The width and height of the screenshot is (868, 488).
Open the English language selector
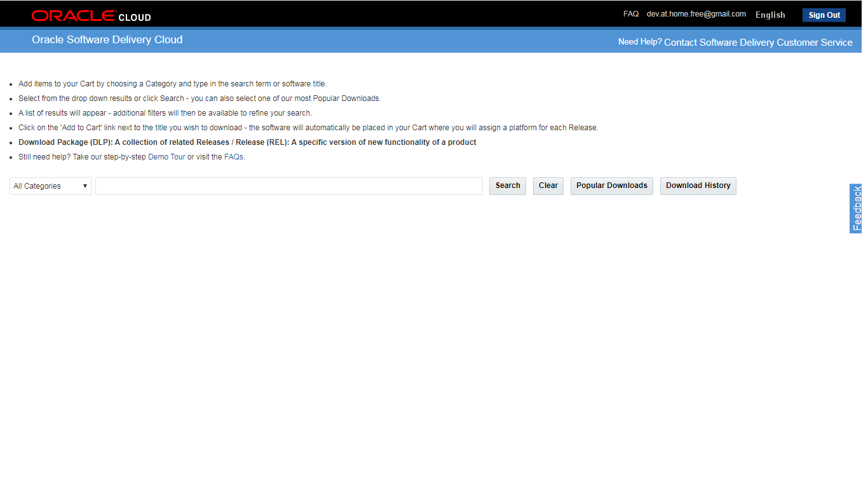(x=770, y=15)
